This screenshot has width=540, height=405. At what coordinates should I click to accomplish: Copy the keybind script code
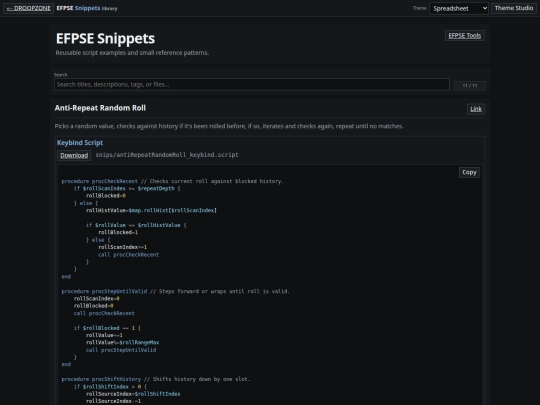469,172
